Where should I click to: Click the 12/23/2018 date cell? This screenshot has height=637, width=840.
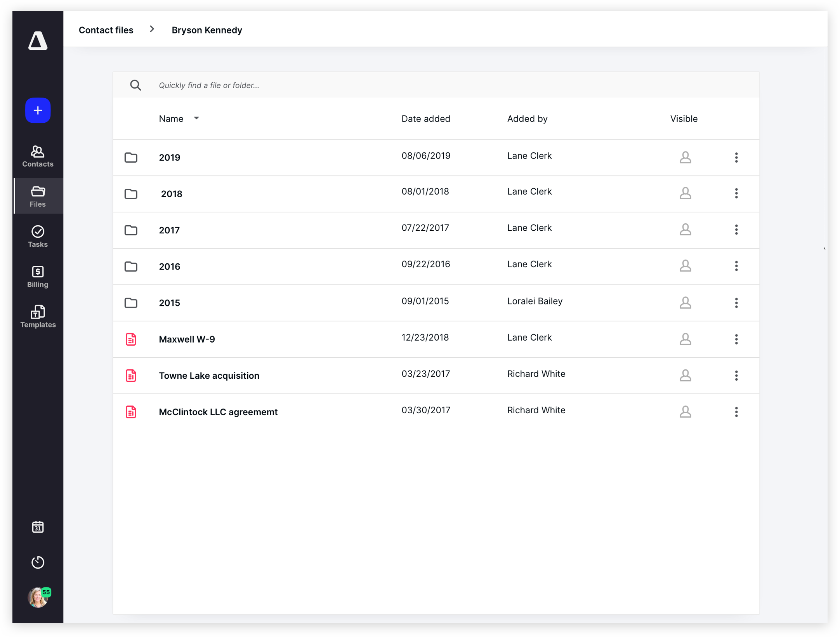[x=425, y=338]
